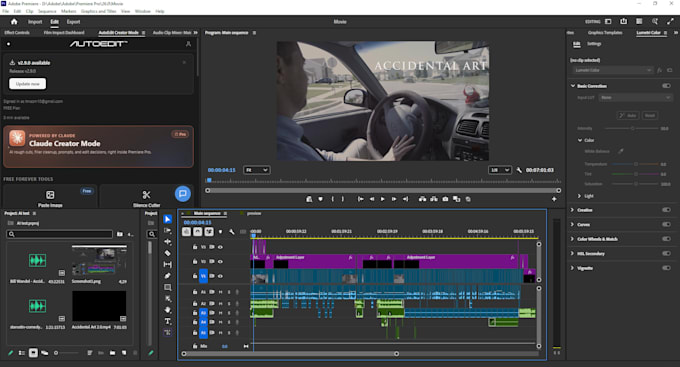Toggle the Creative section switch

(x=666, y=210)
